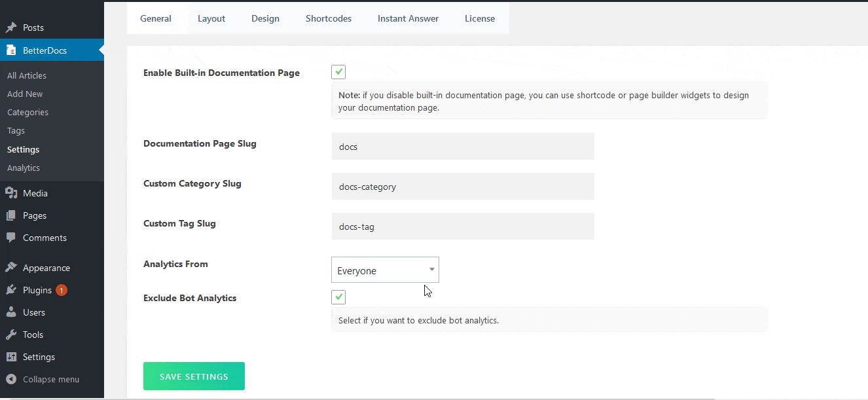Click the Tools wrench icon
This screenshot has height=400, width=868.
[11, 335]
